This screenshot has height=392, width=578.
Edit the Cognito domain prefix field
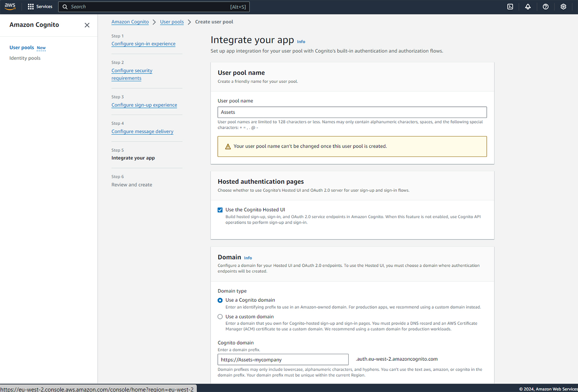[x=283, y=360]
